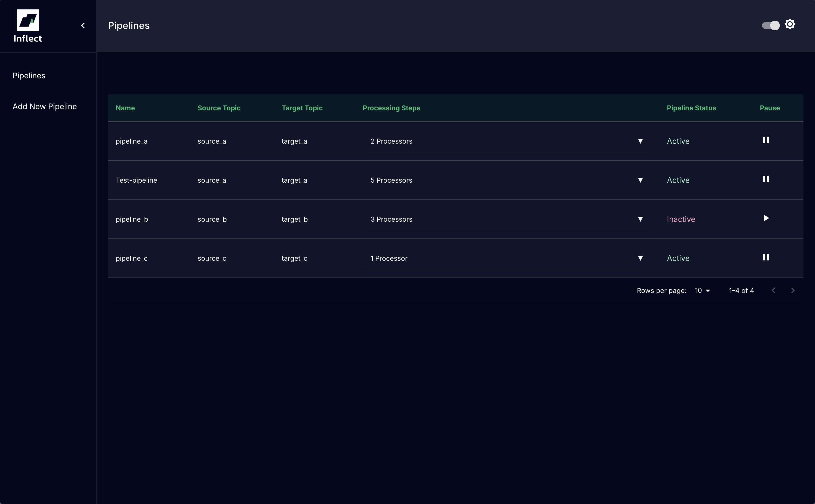Image resolution: width=815 pixels, height=504 pixels.
Task: Click Active status of Test-pipeline
Action: tap(678, 180)
